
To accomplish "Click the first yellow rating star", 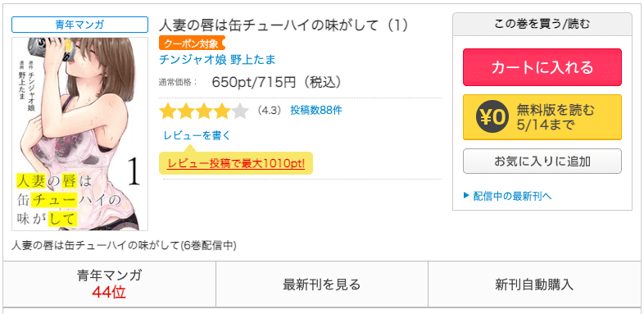I will pos(168,111).
